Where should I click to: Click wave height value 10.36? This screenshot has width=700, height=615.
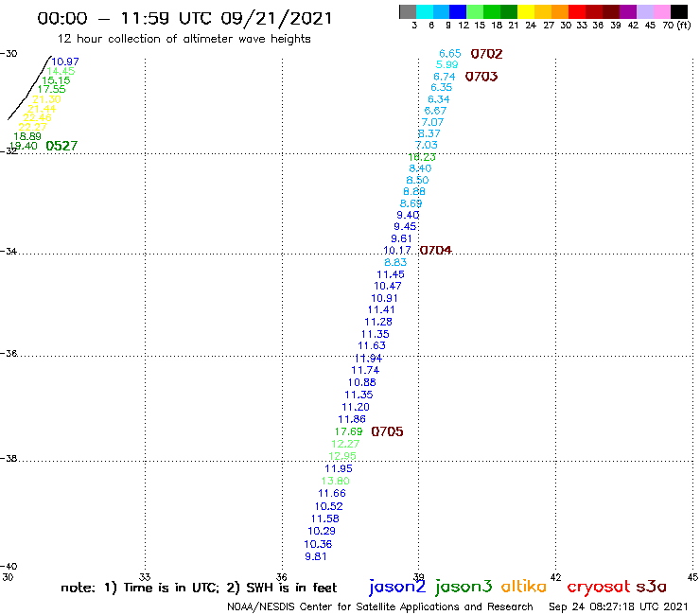point(318,544)
